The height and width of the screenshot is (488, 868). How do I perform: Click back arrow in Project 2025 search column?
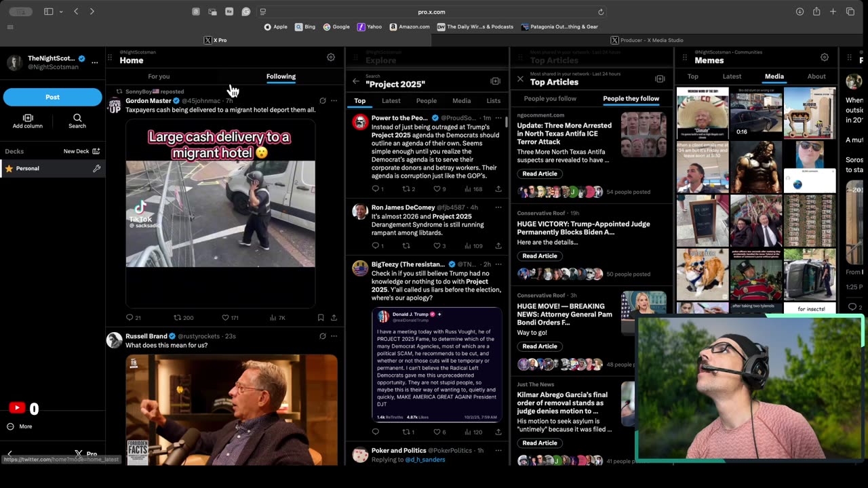coord(356,81)
